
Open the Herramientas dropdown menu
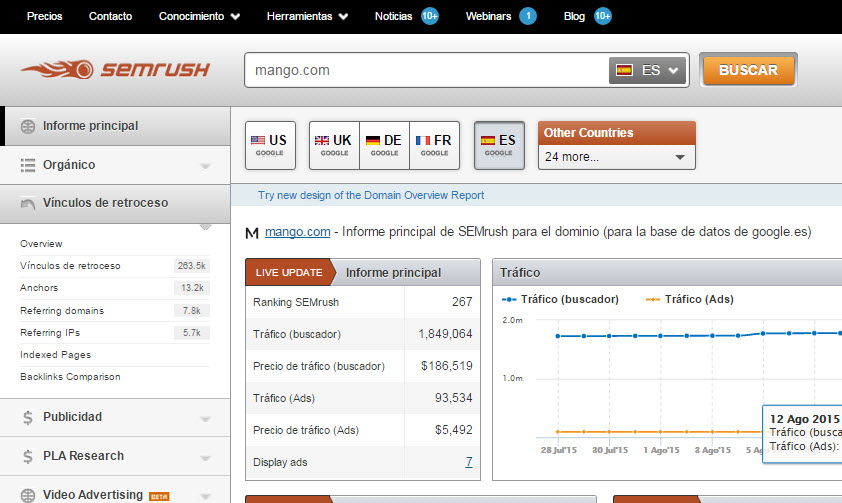(307, 16)
